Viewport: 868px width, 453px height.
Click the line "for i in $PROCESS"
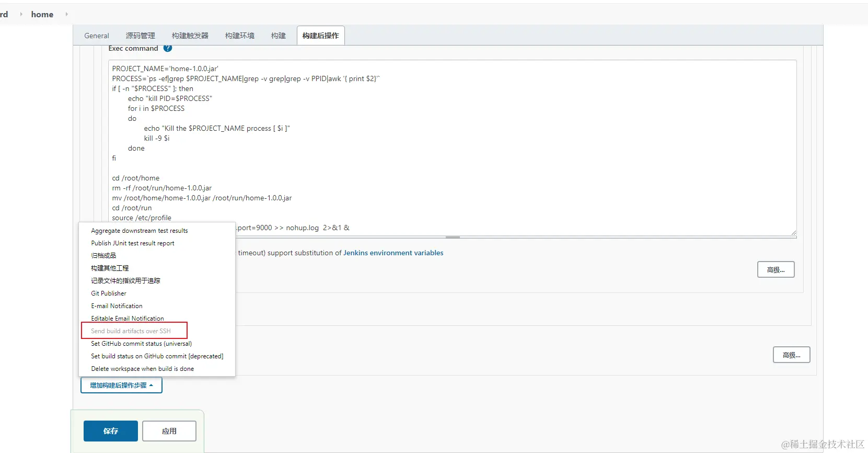(156, 108)
